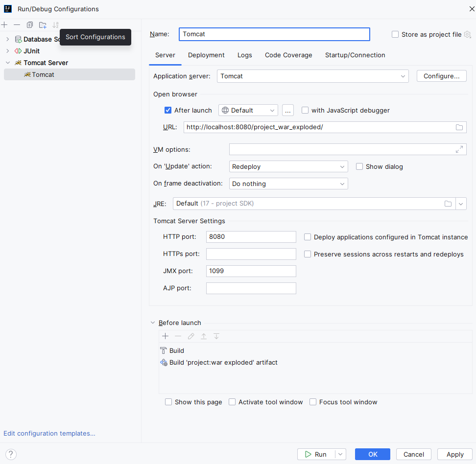Switch to the Deployment tab
The height and width of the screenshot is (464, 476).
tap(206, 55)
